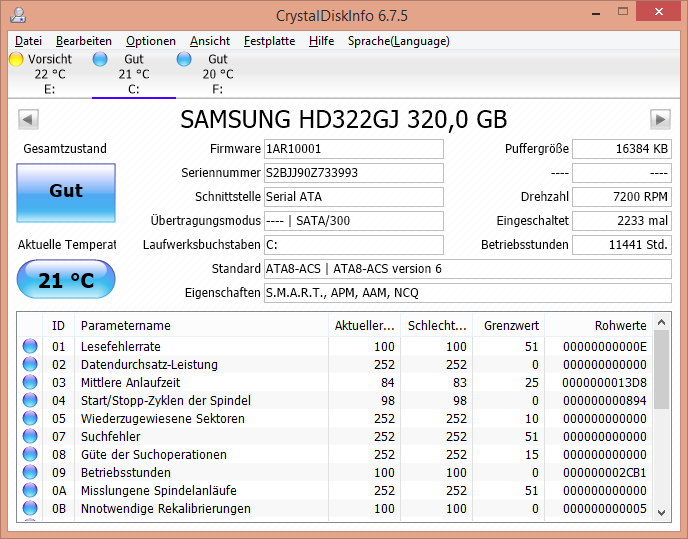Click status orb for Start/Stopp-Zyklen row
Image resolution: width=688 pixels, height=539 pixels.
pos(30,400)
